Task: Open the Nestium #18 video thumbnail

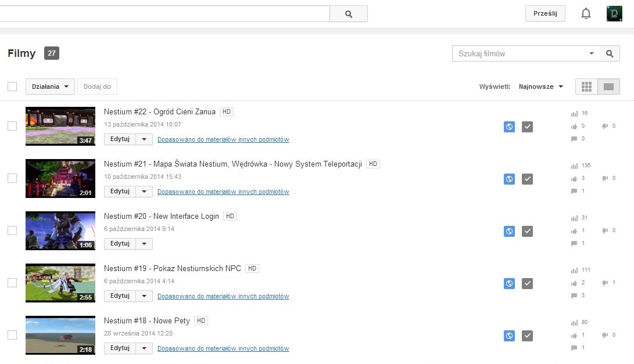Action: click(60, 336)
